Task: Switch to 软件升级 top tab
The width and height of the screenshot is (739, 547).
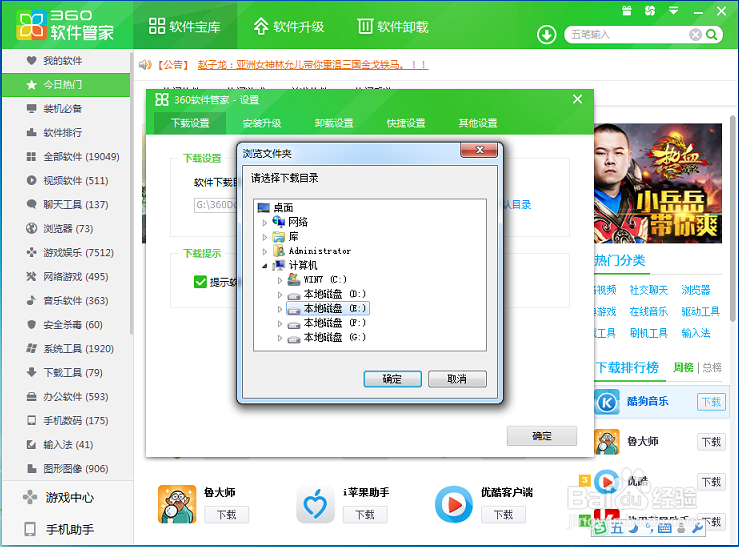Action: (289, 26)
